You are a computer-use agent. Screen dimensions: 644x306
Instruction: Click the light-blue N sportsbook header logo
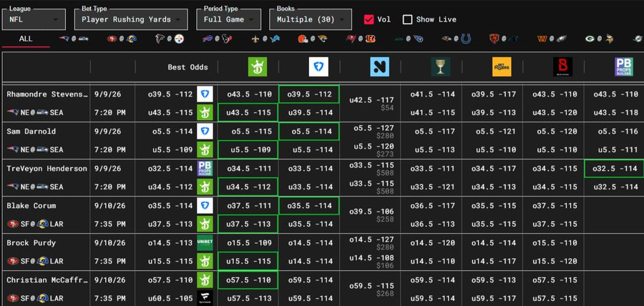click(379, 66)
